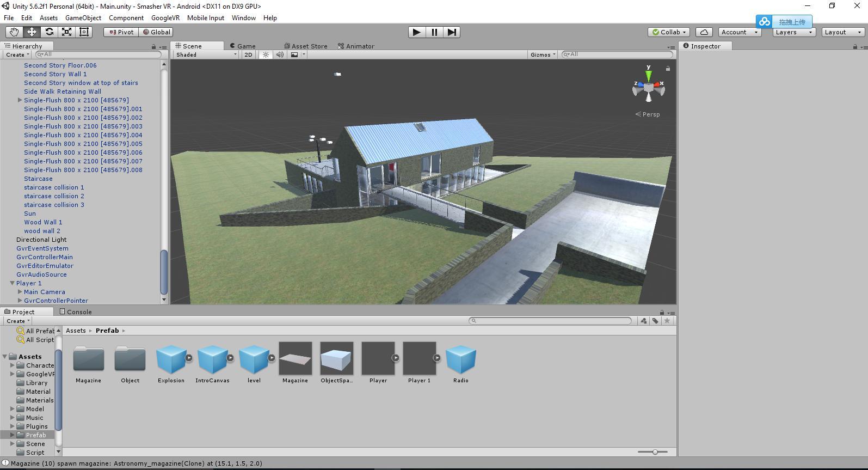
Task: Open the Cloud services icon
Action: click(704, 32)
